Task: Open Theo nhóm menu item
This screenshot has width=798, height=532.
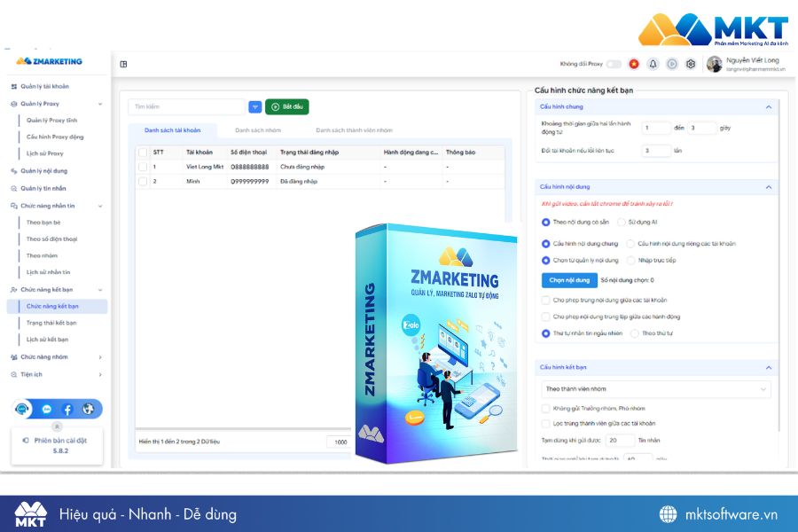Action: pos(42,255)
